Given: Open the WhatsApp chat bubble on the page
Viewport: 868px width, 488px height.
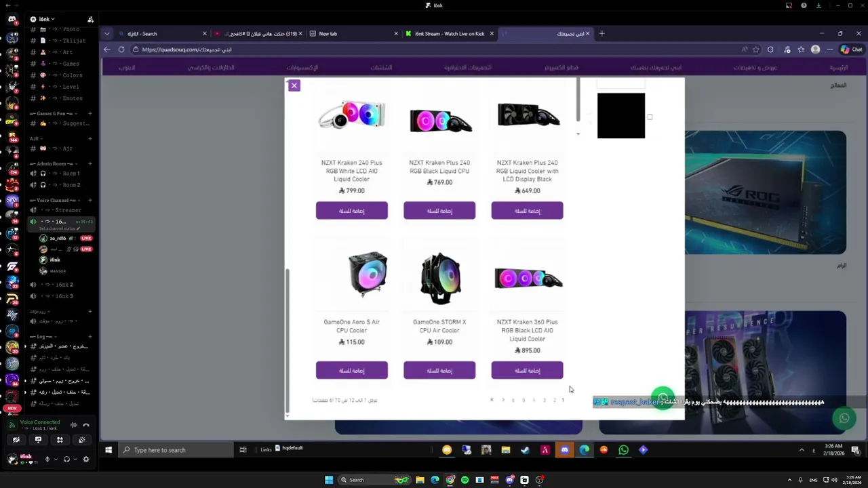Looking at the screenshot, I should [x=844, y=418].
